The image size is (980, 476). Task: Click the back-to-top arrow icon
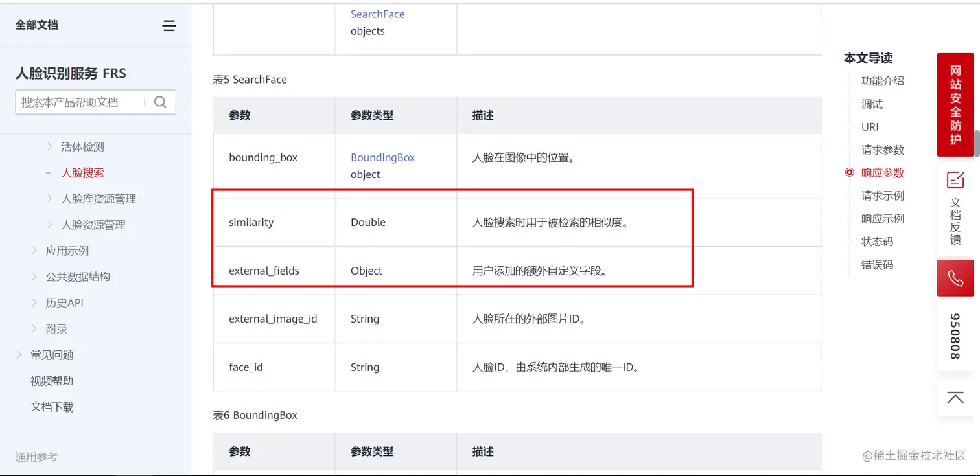tap(955, 398)
